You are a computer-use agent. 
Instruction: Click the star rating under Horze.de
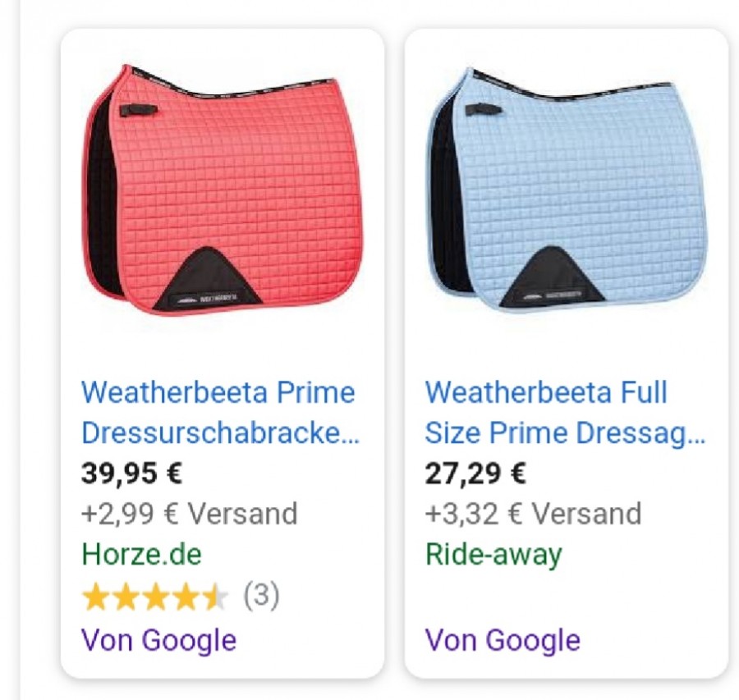[155, 597]
